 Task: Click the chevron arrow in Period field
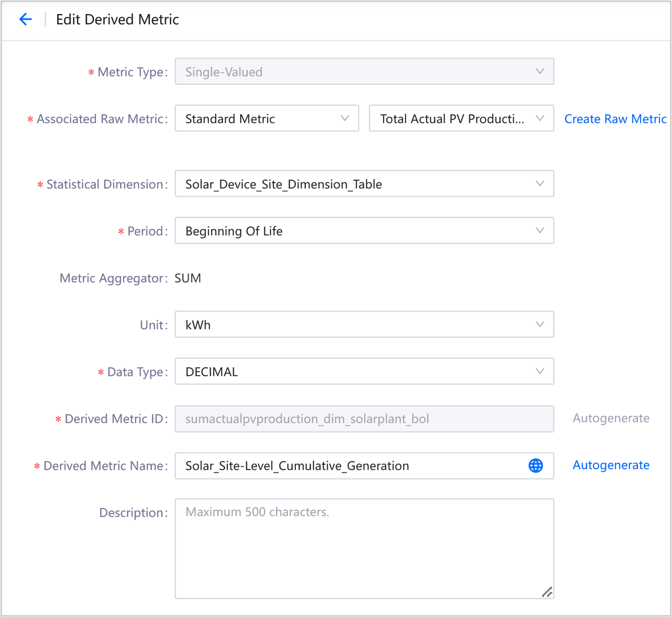click(540, 231)
